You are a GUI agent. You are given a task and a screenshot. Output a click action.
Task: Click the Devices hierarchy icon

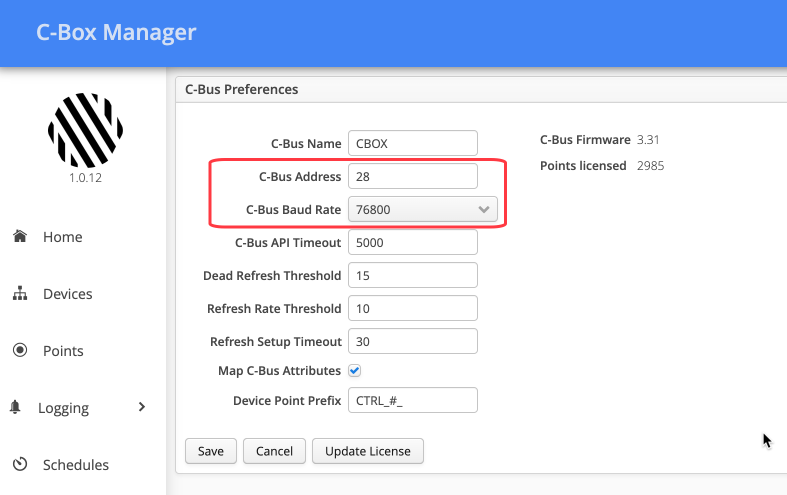19,294
